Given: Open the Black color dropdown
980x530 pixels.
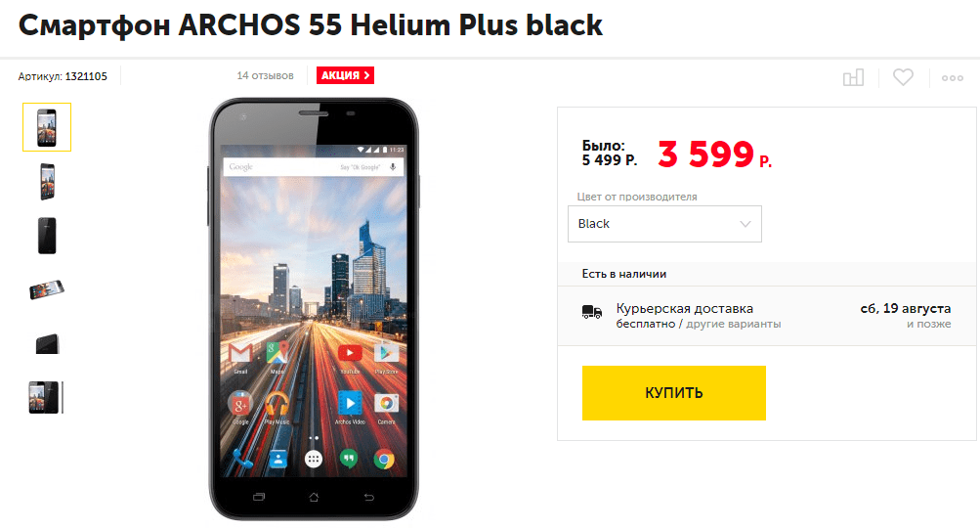Looking at the screenshot, I should tap(664, 224).
